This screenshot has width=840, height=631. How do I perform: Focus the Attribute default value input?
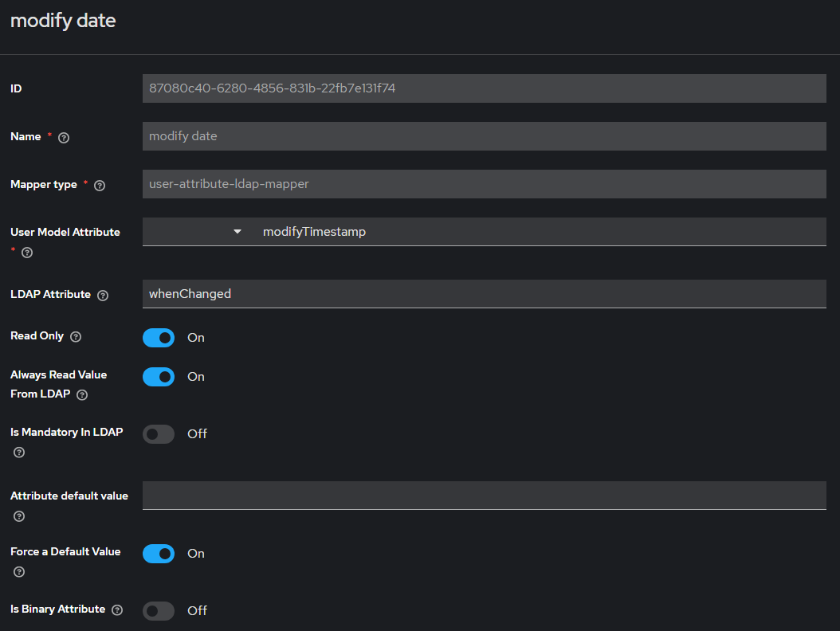click(x=484, y=495)
